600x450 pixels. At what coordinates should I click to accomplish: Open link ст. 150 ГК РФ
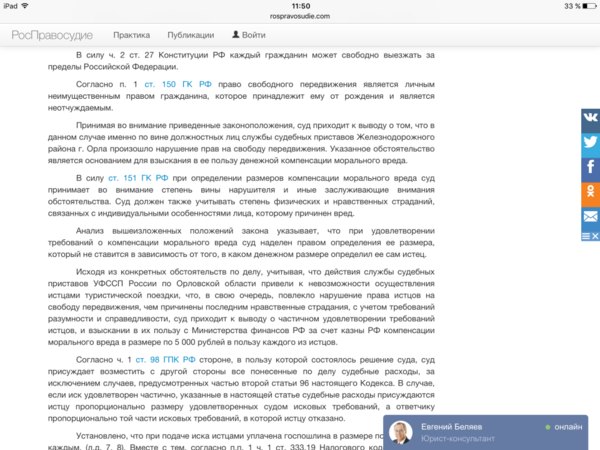pyautogui.click(x=178, y=84)
